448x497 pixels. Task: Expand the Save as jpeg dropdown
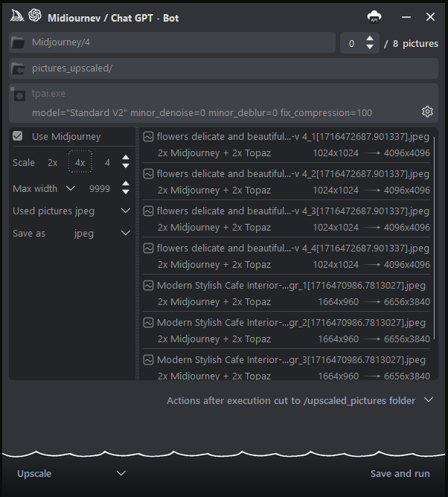click(x=125, y=234)
